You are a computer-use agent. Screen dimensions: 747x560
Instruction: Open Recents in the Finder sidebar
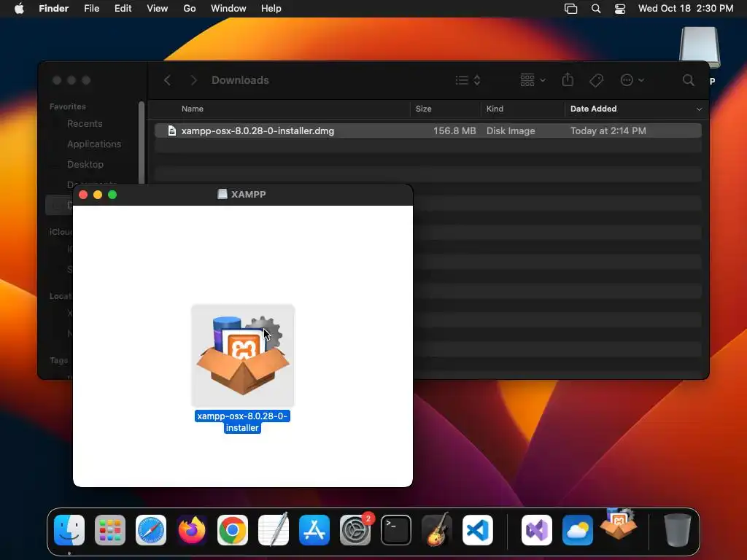[85, 124]
